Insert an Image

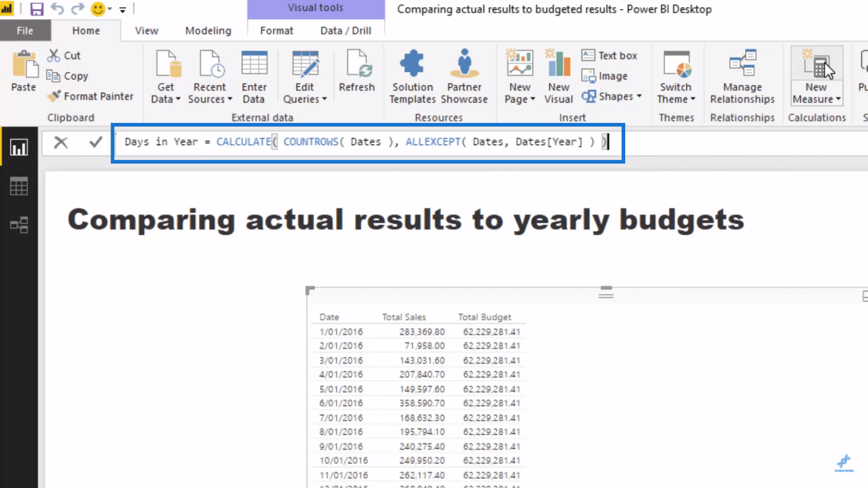(605, 76)
